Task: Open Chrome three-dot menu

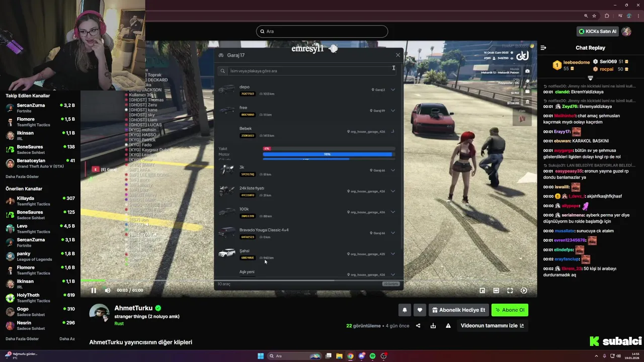Action: tap(637, 16)
